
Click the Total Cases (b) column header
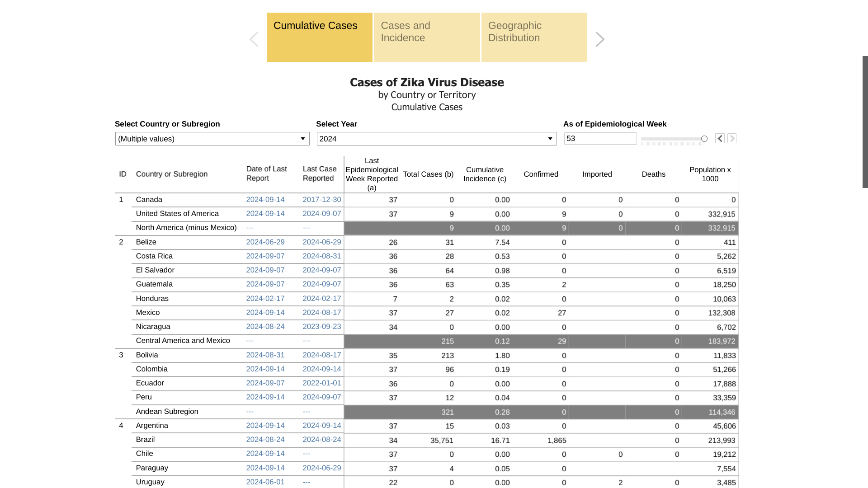pyautogui.click(x=428, y=174)
